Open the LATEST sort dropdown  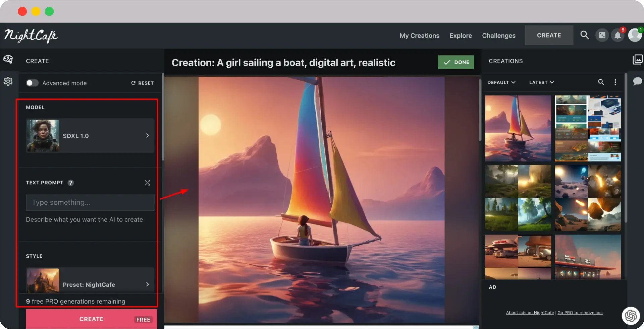(x=541, y=82)
